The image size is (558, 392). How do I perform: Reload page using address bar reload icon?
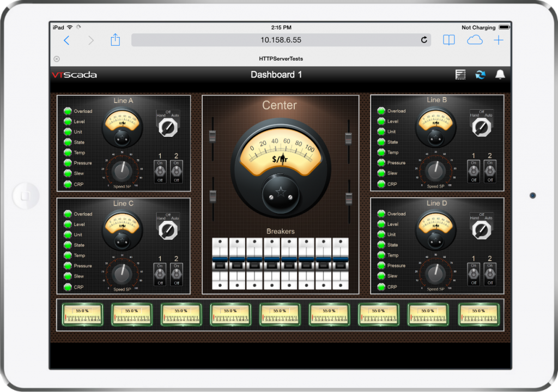pyautogui.click(x=424, y=40)
